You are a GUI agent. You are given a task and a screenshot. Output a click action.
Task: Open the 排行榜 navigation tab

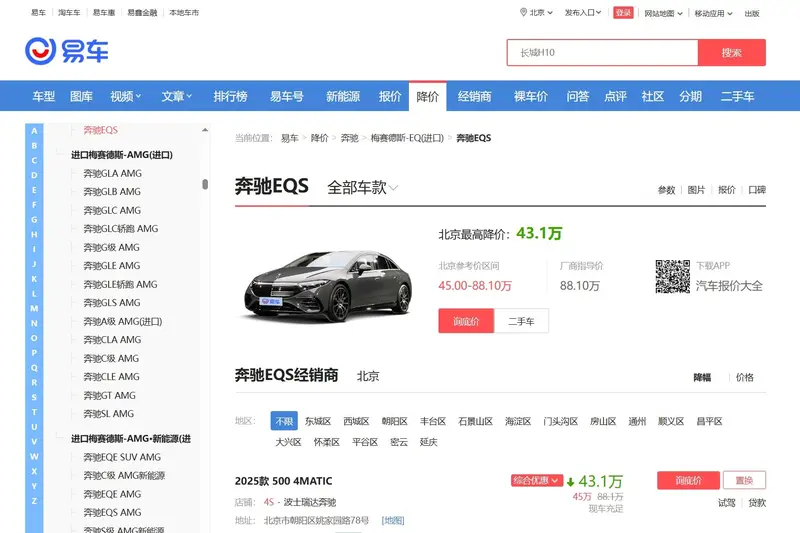coord(230,96)
